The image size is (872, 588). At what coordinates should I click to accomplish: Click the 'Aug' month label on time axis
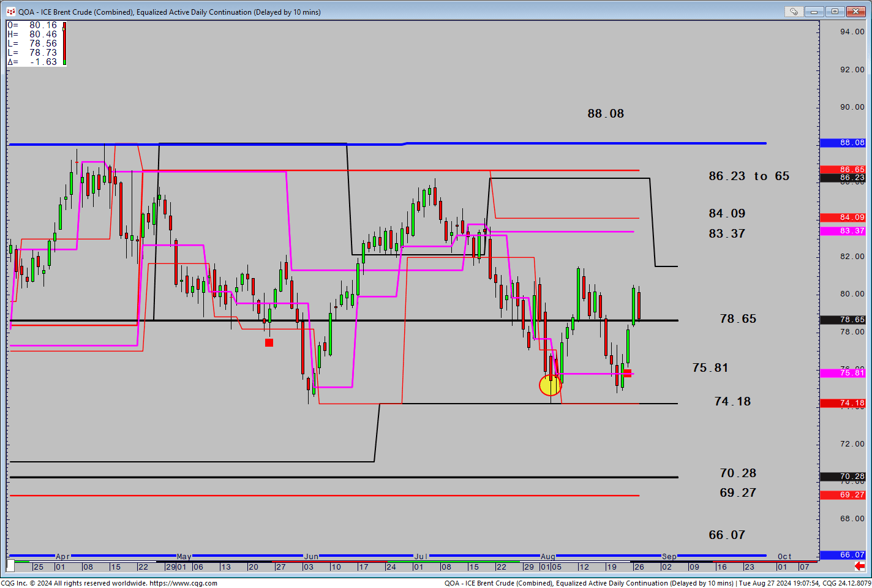click(548, 557)
